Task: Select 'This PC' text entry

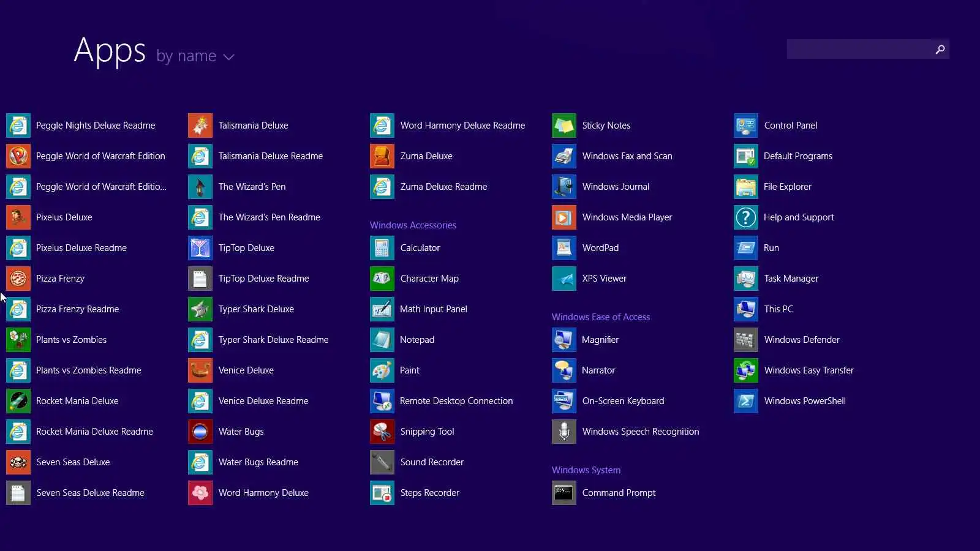Action: (x=778, y=309)
